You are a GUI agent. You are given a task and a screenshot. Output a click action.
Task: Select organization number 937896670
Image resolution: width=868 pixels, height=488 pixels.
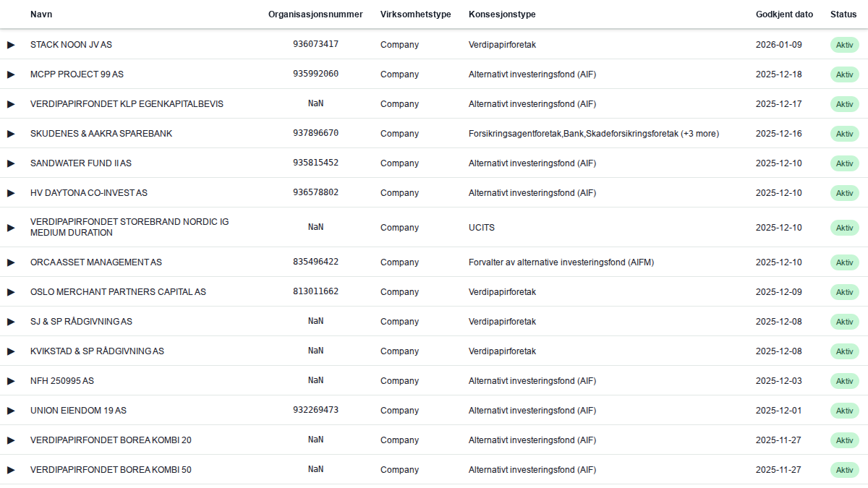pyautogui.click(x=315, y=134)
